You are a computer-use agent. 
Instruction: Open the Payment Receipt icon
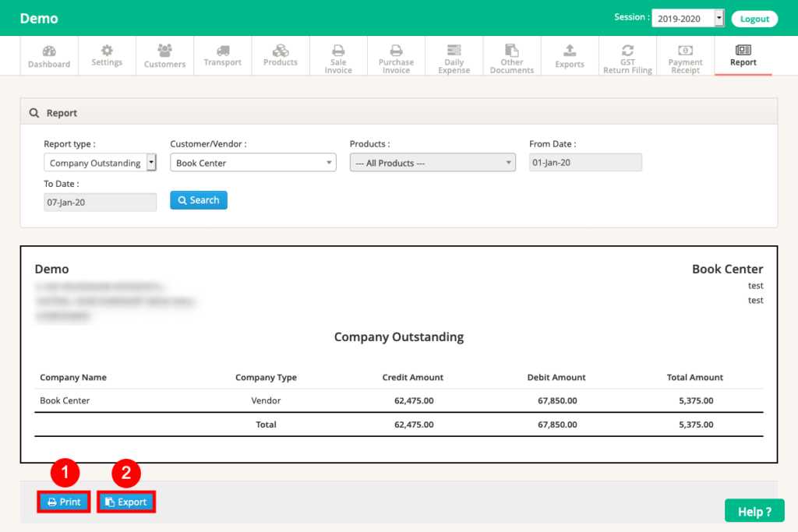click(x=685, y=55)
